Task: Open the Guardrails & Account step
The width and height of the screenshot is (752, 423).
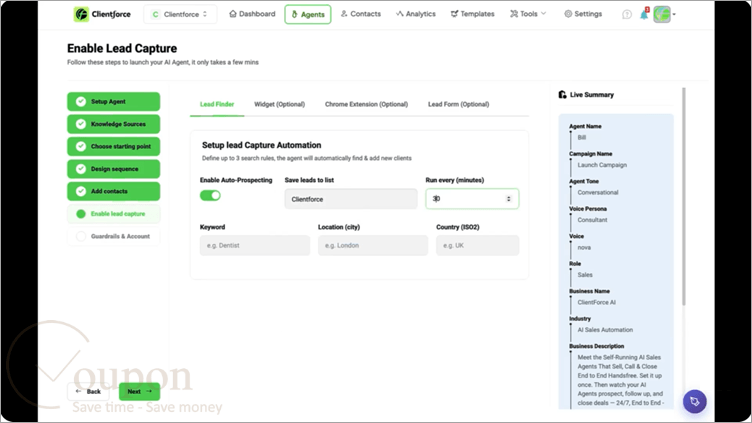Action: [114, 236]
